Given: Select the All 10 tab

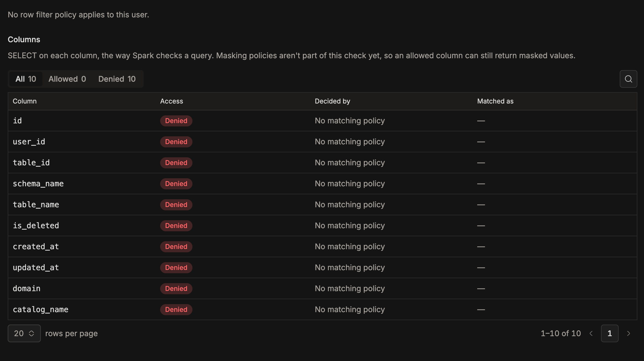Looking at the screenshot, I should tap(26, 79).
